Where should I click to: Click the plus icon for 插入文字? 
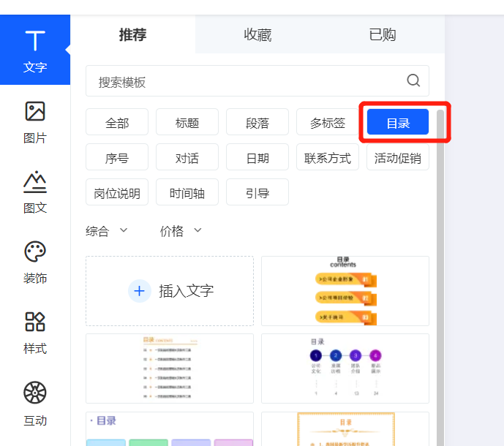point(139,291)
